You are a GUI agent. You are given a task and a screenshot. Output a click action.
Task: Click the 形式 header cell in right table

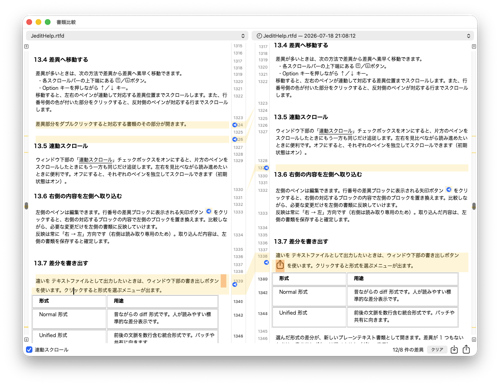pyautogui.click(x=309, y=279)
